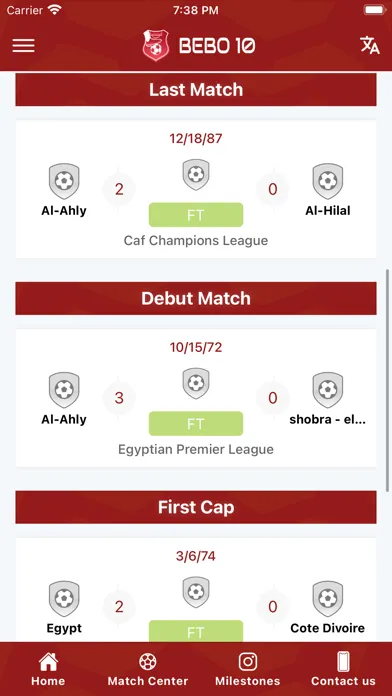Viewport: 392px width, 696px height.
Task: Tap the Egyptian Premier League label
Action: 196,449
